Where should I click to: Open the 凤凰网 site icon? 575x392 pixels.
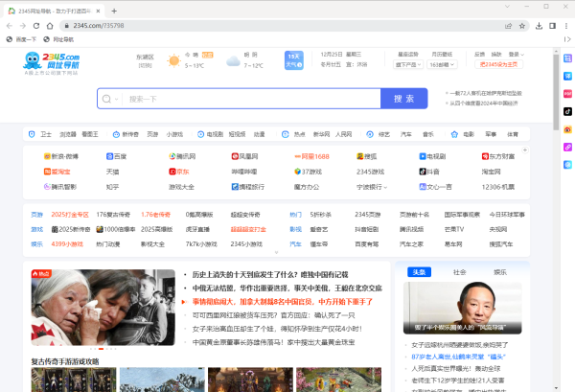[235, 156]
